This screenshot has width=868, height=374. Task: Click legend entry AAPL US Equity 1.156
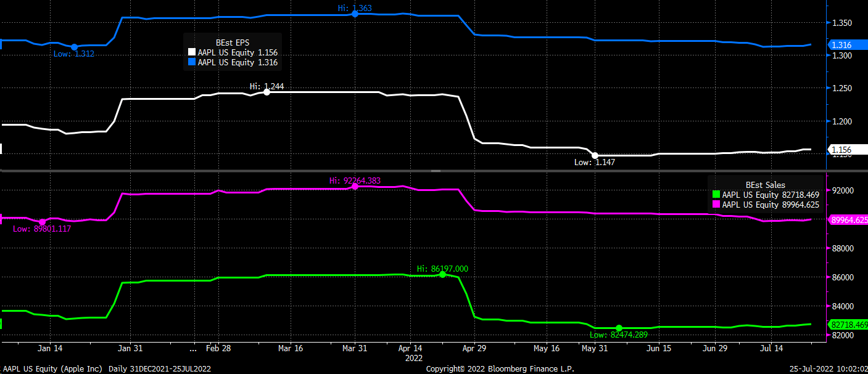point(233,53)
